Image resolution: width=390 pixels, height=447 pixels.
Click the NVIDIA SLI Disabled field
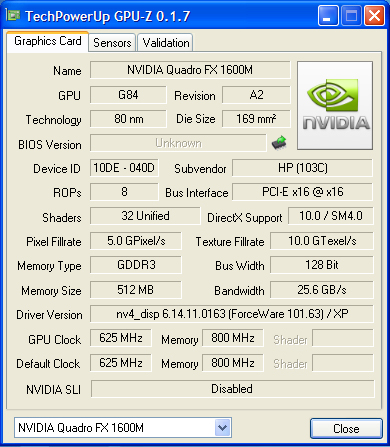click(232, 389)
